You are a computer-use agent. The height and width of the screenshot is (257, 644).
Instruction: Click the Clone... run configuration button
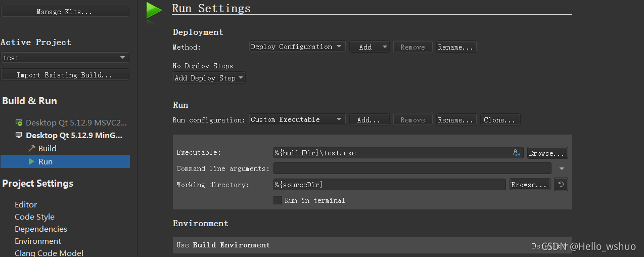[499, 120]
